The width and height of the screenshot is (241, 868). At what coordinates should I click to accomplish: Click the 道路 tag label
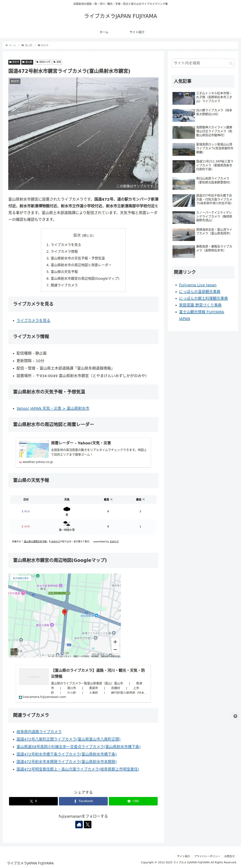coord(57,62)
